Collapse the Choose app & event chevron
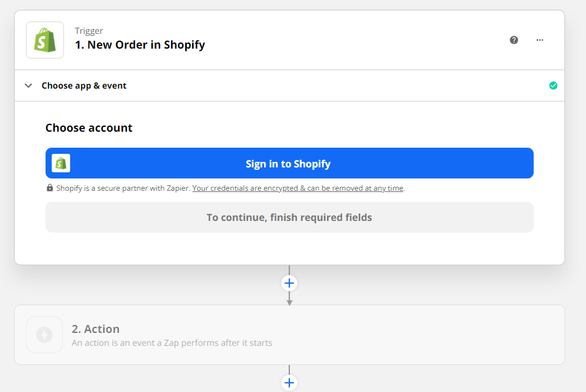The width and height of the screenshot is (586, 392). coord(28,86)
